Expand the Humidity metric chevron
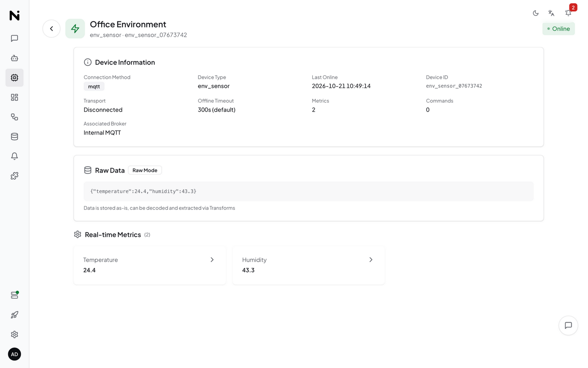Screen dimensions: 588x368 (371, 260)
